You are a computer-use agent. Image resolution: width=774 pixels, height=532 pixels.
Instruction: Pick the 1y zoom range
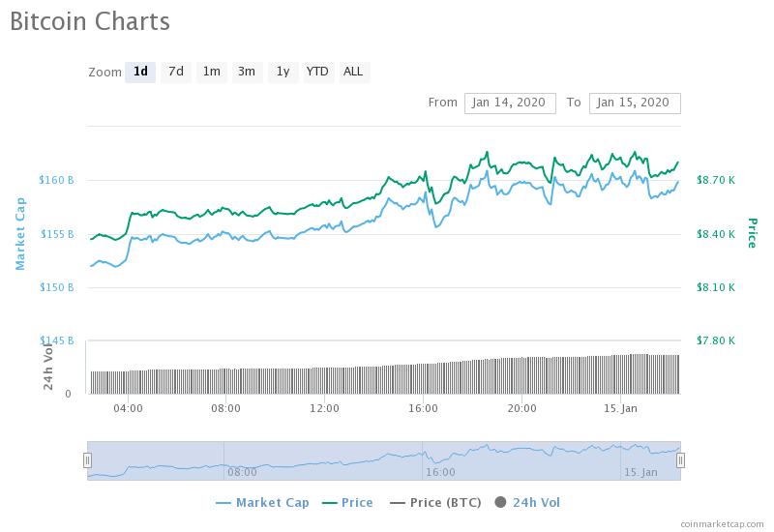point(283,72)
